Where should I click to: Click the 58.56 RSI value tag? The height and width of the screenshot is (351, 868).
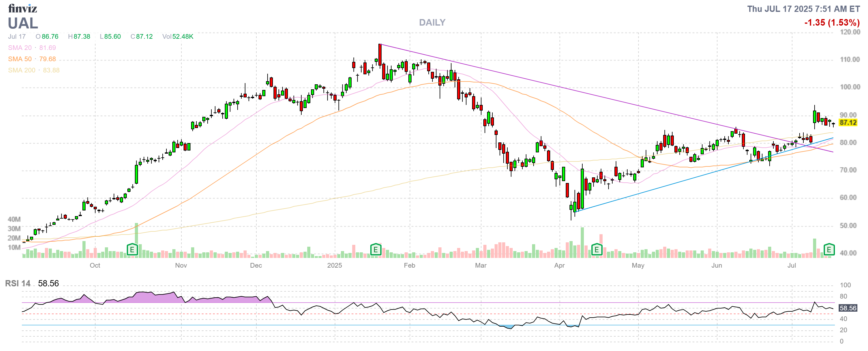tap(848, 308)
